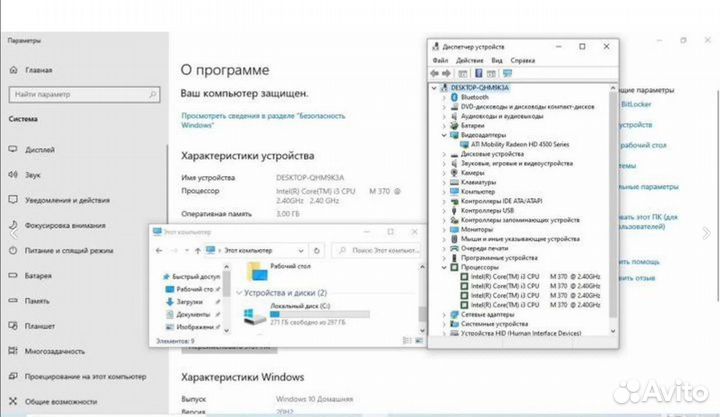Click the Камеры camera icon in tree

tap(455, 173)
